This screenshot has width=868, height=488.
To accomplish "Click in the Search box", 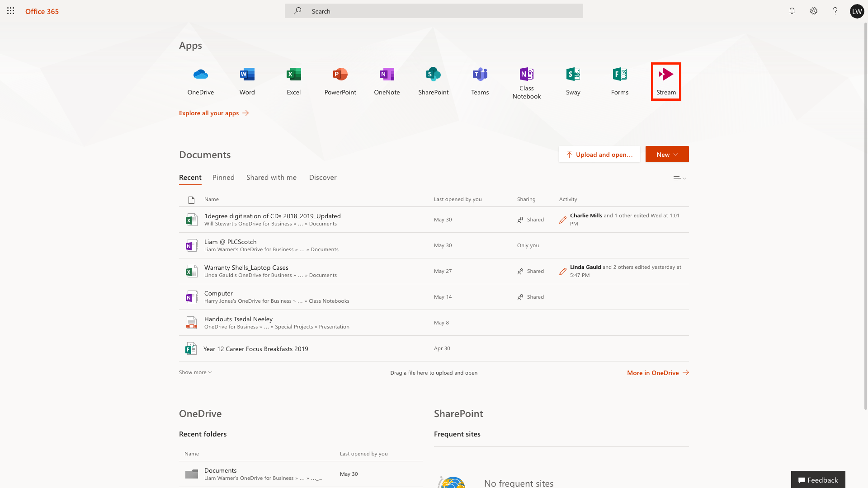I will [x=434, y=11].
